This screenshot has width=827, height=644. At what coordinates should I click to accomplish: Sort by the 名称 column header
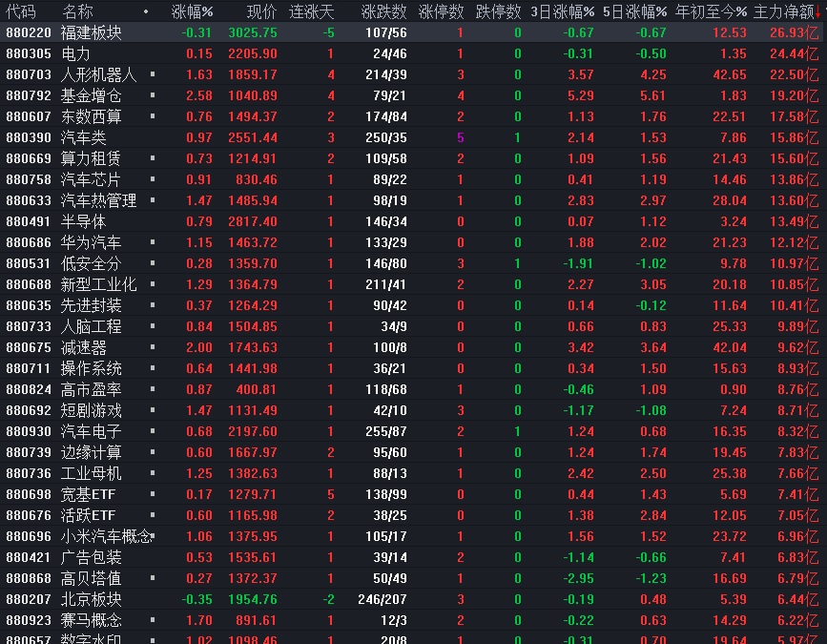77,11
